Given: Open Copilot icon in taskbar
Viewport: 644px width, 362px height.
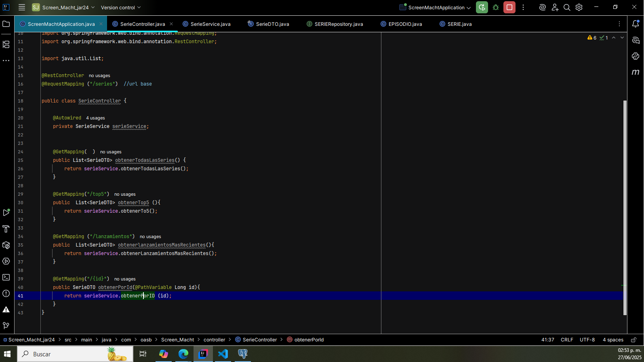Looking at the screenshot, I should click(164, 354).
